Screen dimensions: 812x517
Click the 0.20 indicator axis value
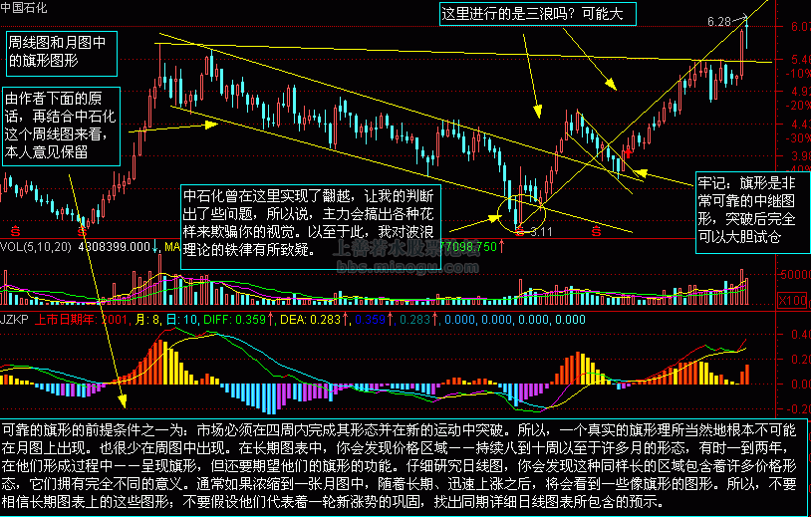pos(799,360)
